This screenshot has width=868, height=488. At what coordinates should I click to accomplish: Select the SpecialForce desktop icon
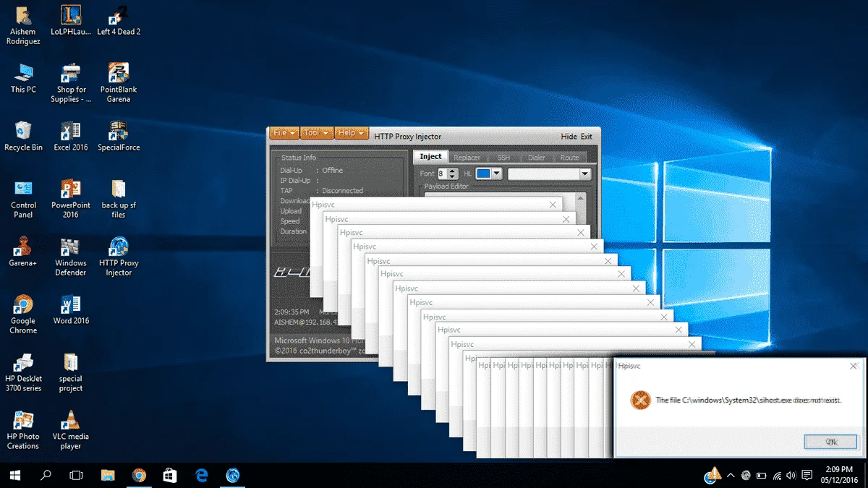pos(119,136)
